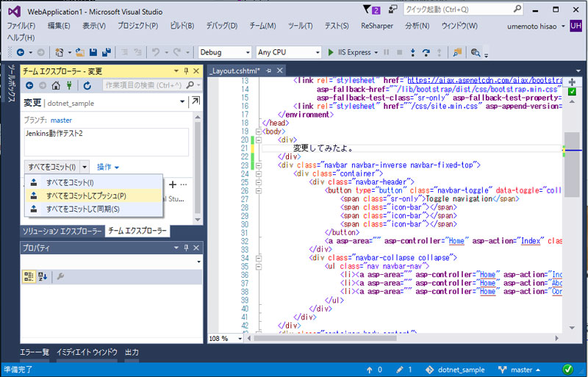The image size is (588, 377).
Task: Close the _Layout.cshtml editor tab
Action: click(x=280, y=71)
